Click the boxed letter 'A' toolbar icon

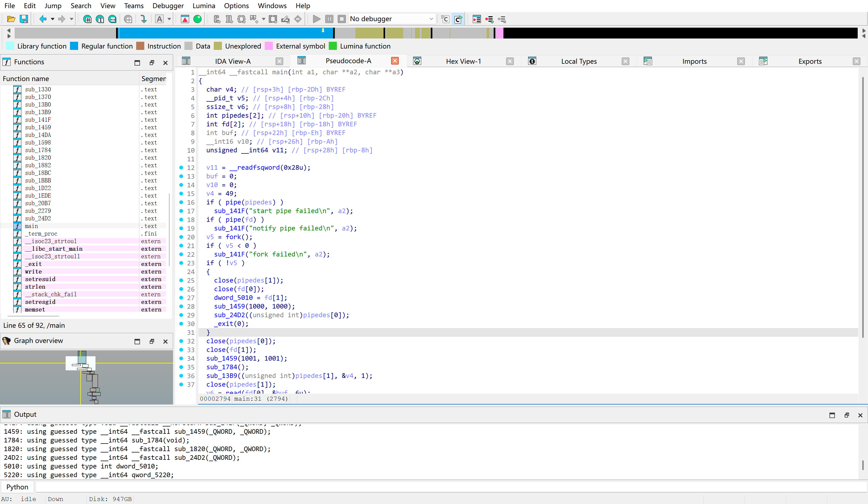click(x=159, y=19)
